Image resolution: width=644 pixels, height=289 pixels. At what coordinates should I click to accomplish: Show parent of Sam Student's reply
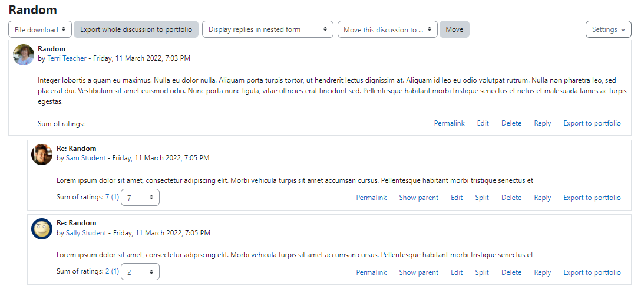pyautogui.click(x=418, y=198)
